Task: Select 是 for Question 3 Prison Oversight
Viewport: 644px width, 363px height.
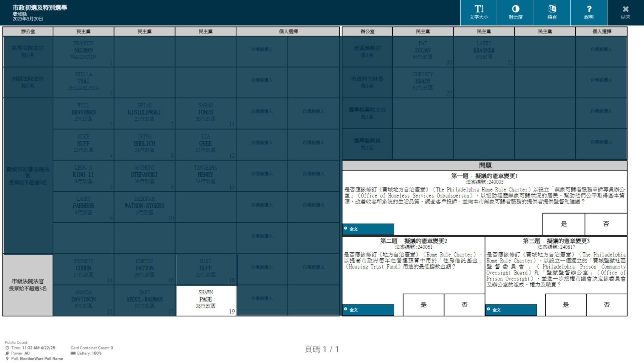Action: pos(566,305)
